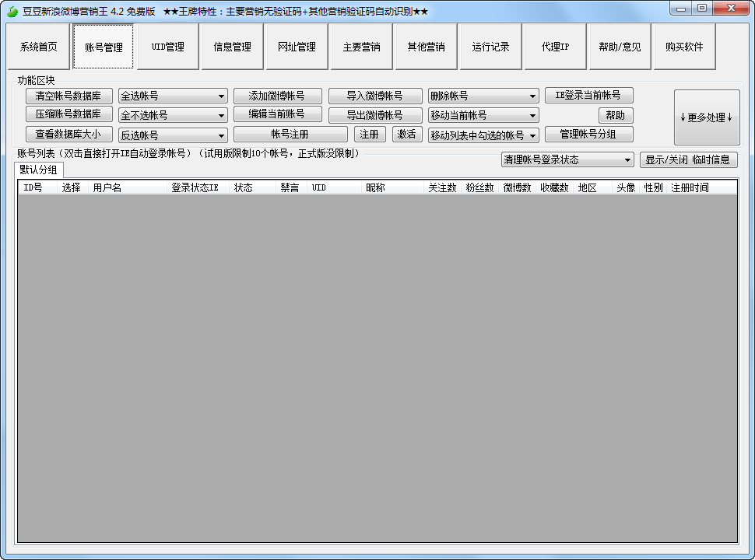Viewport: 755px width, 560px height.
Task: Open the UID管理 tab
Action: [167, 47]
